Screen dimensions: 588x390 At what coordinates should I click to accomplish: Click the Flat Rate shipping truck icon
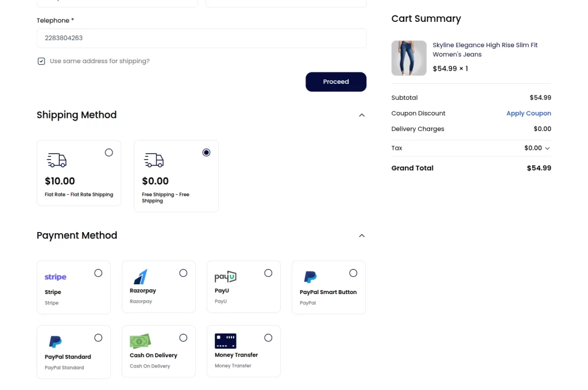click(x=56, y=160)
